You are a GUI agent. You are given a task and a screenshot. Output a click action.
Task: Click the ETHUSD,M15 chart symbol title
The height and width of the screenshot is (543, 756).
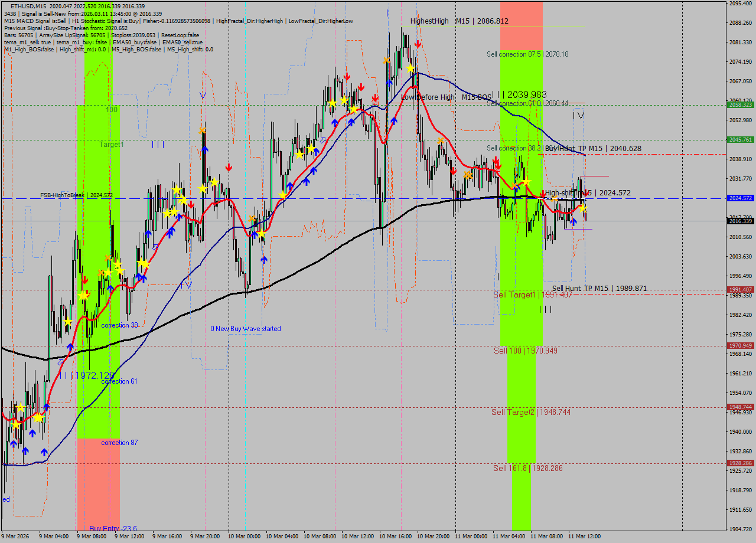point(28,6)
